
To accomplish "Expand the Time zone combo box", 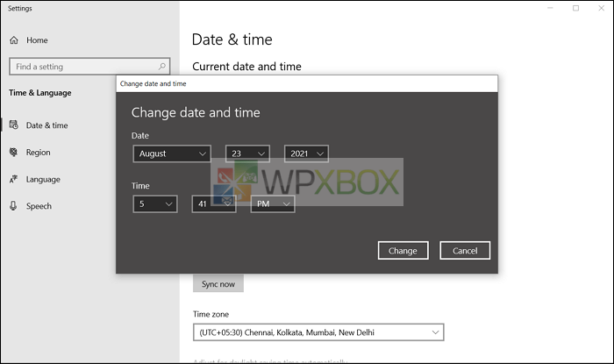I will [x=318, y=332].
